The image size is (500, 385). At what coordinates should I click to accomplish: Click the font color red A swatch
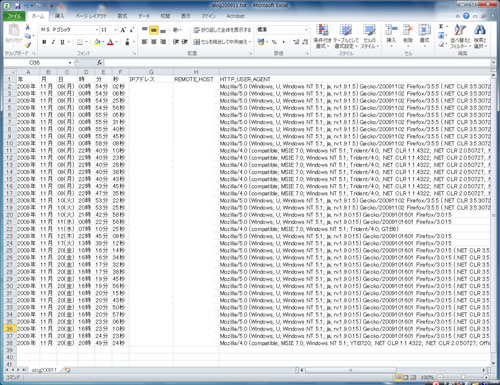coord(110,42)
